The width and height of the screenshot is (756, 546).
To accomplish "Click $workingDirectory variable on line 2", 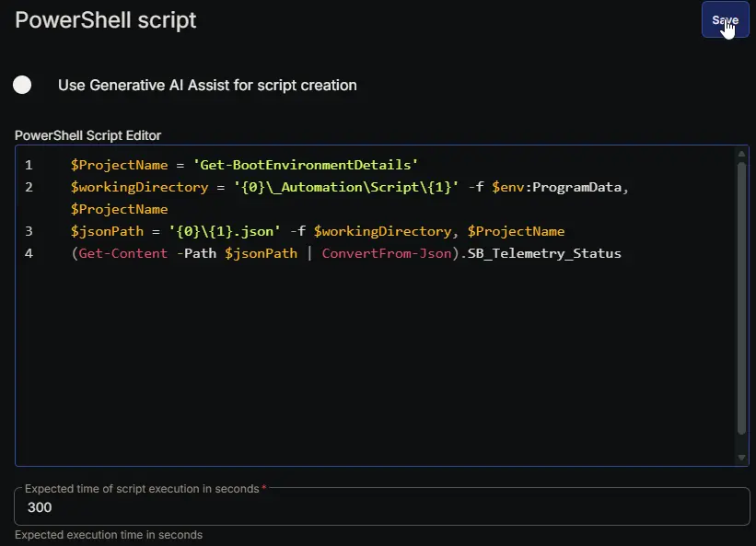I will (139, 188).
